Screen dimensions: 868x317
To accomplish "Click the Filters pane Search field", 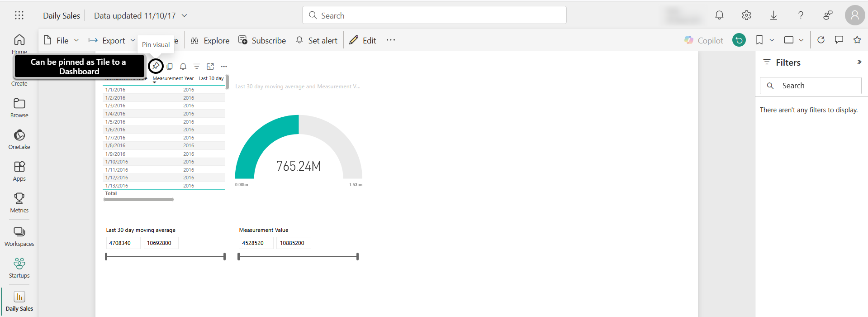I will pos(811,86).
